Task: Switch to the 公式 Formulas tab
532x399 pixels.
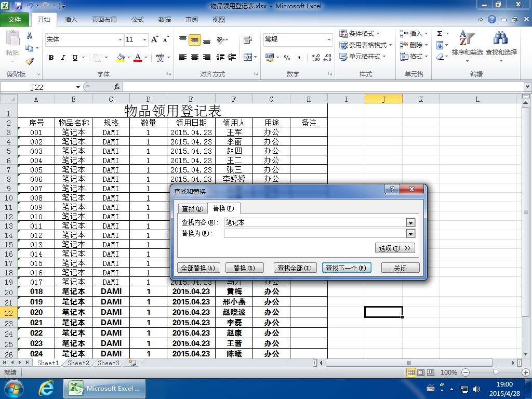Action: tap(137, 20)
